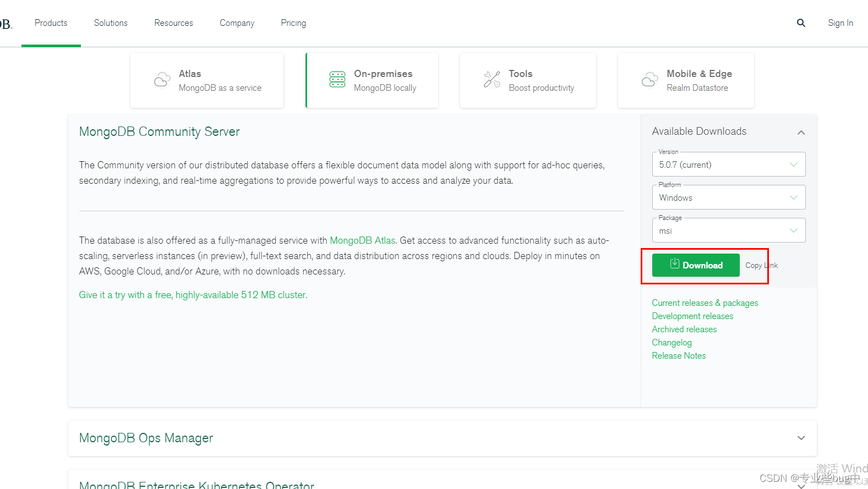Click the download arrow icon in the button
This screenshot has height=489, width=868.
(x=674, y=264)
